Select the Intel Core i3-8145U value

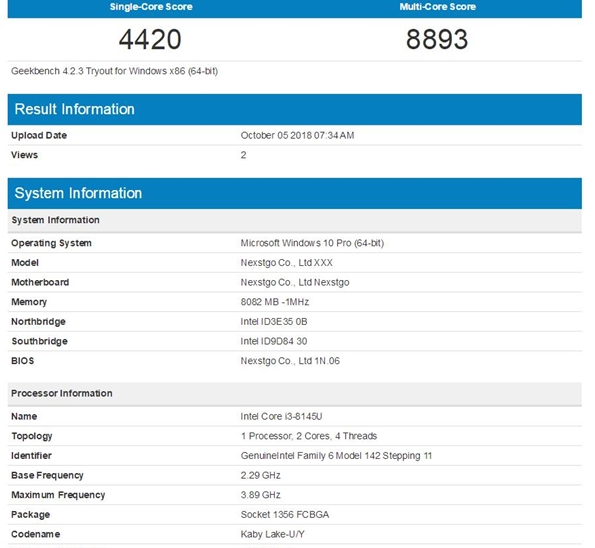[x=281, y=417]
